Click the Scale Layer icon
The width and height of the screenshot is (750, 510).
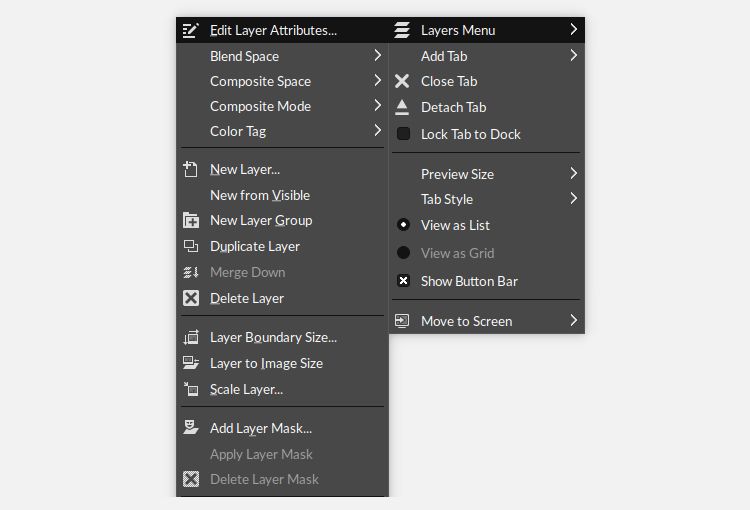point(191,389)
